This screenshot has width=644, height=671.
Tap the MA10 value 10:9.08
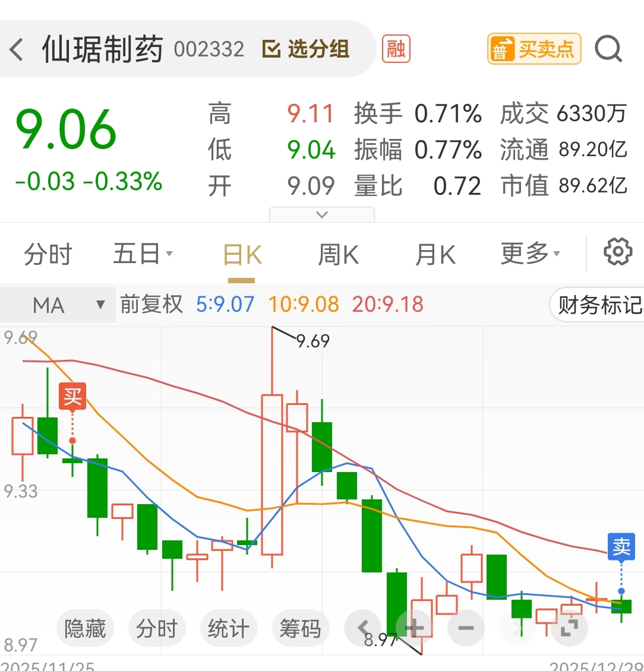304,304
